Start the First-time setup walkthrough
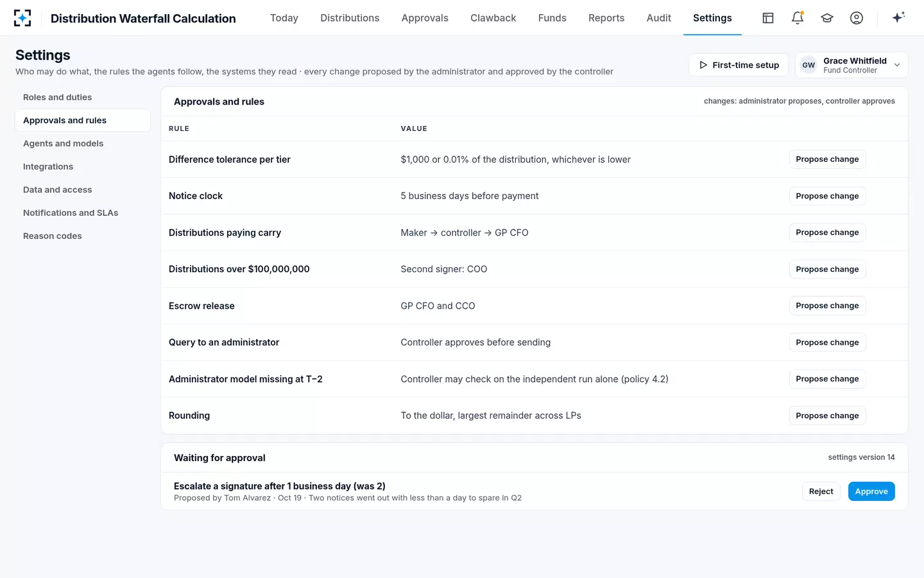The height and width of the screenshot is (578, 924). point(739,65)
